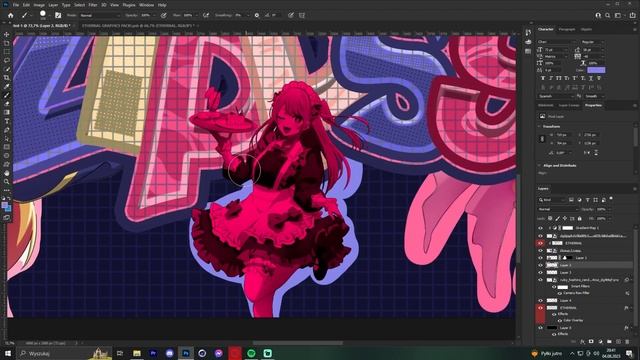Click the search magnifier icon at top right
The height and width of the screenshot is (360, 640).
pyautogui.click(x=608, y=15)
